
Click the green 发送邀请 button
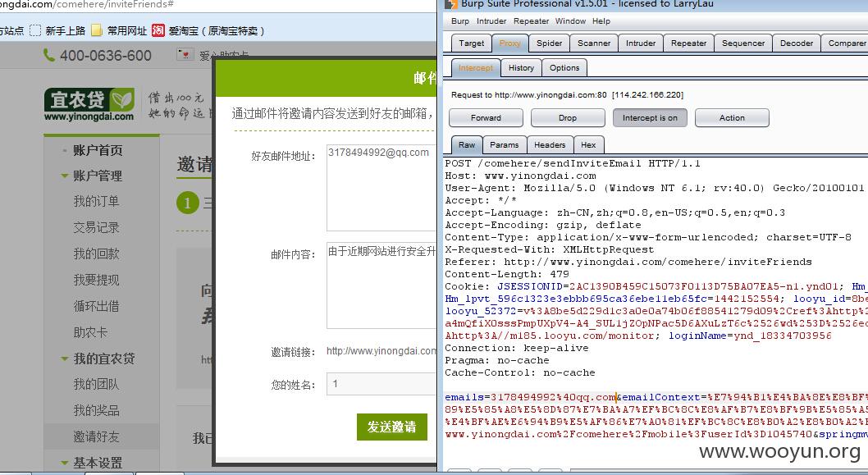(392, 427)
